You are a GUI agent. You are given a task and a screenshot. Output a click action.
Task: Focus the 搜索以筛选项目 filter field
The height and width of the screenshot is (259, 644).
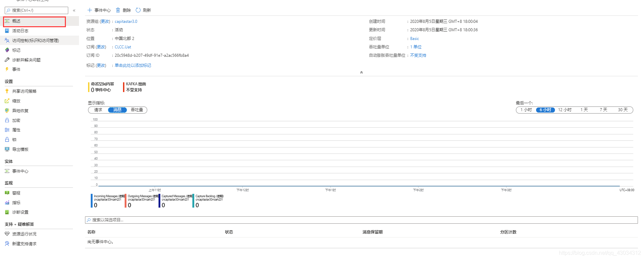coord(361,220)
